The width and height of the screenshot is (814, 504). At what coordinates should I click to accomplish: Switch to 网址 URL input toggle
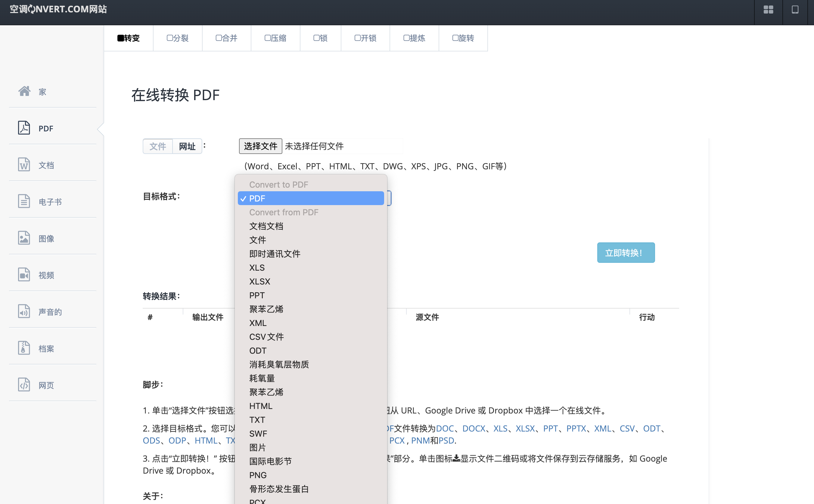point(187,146)
